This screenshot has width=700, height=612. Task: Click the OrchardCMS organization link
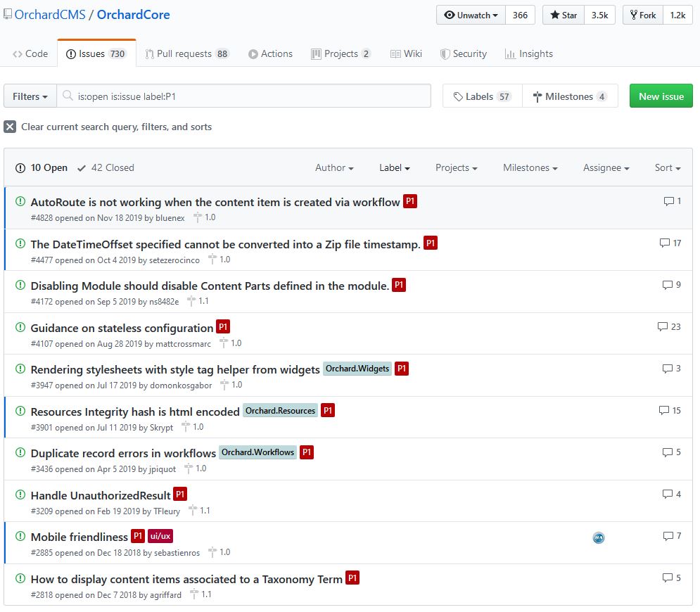pos(50,15)
